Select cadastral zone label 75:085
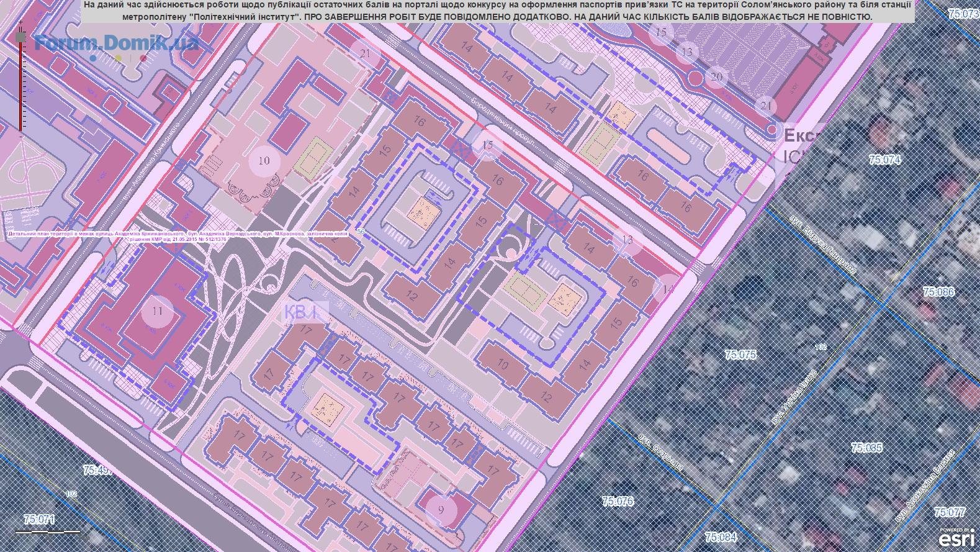The width and height of the screenshot is (980, 552). point(867,447)
